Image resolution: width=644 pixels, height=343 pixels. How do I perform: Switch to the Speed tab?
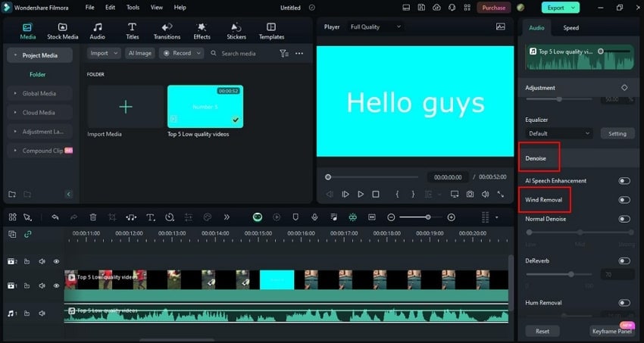pyautogui.click(x=571, y=28)
